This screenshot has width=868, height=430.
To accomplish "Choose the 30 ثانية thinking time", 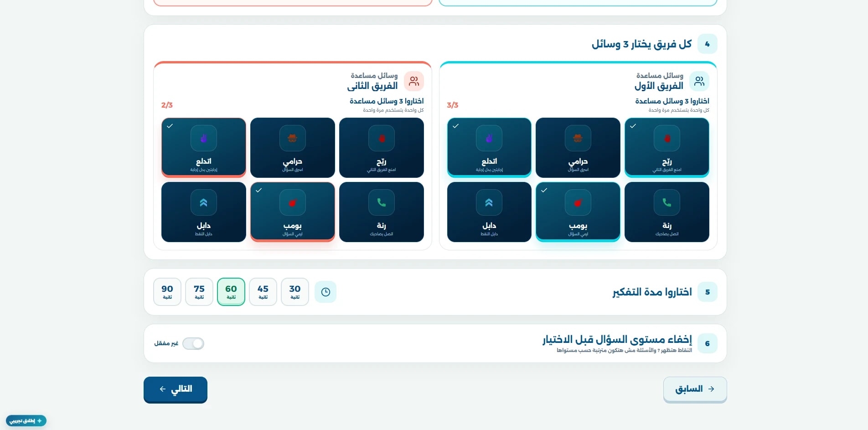I will click(x=295, y=292).
